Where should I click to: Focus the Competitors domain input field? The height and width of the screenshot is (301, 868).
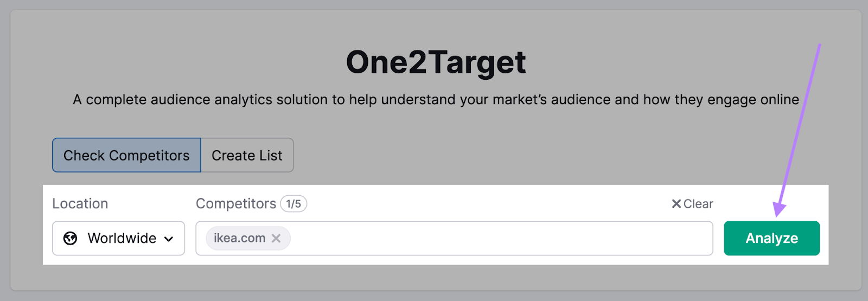488,238
